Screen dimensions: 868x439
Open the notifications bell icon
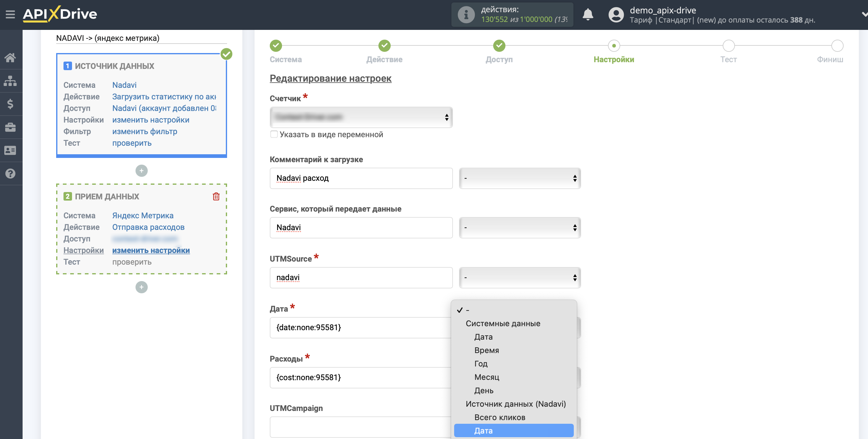588,14
